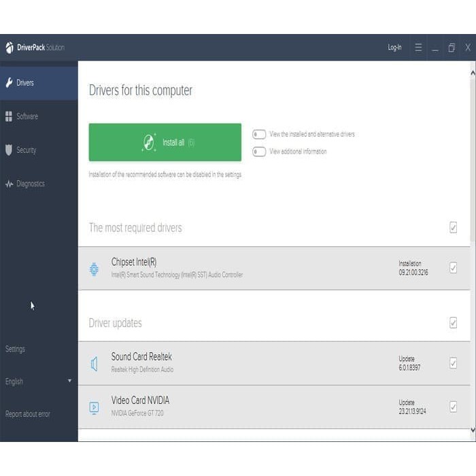The image size is (476, 476).
Task: Click Realtek High Definition Audio text
Action: 142,369
